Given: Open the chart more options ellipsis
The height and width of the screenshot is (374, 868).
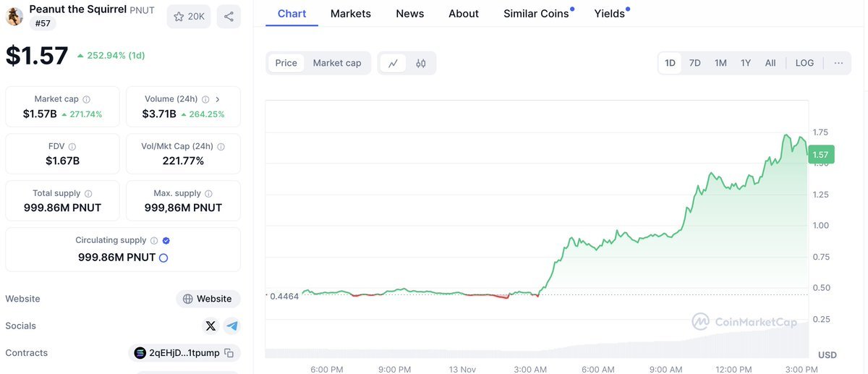Looking at the screenshot, I should [x=838, y=63].
